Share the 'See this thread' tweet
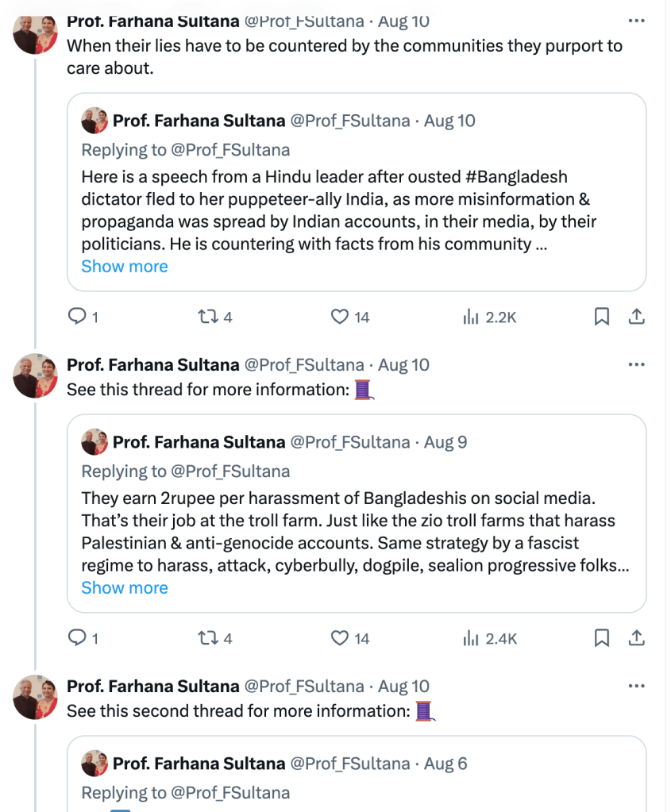 [636, 638]
